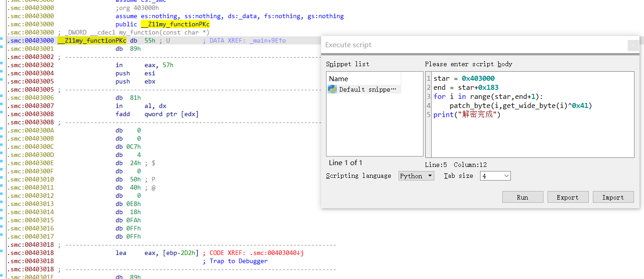Click the empty area of the script body editor
The height and width of the screenshot is (279, 644).
(532, 138)
